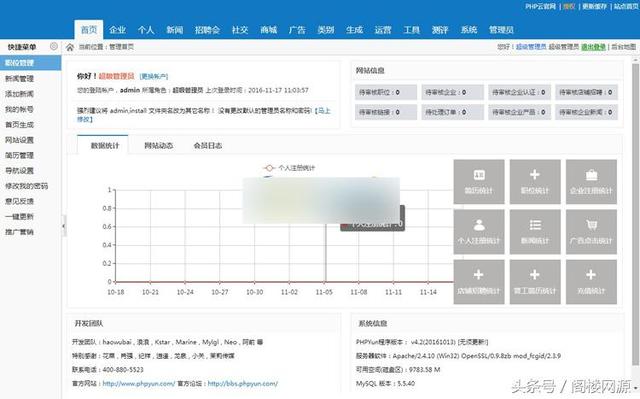Click the 待审核企业产品 : 0 info box
The width and height of the screenshot is (640, 399).
(520, 112)
